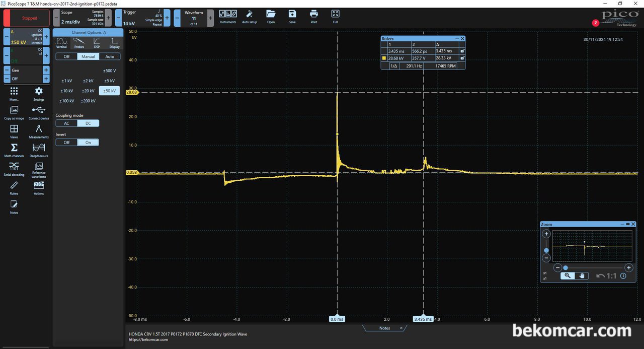The width and height of the screenshot is (644, 349).
Task: Click the pico notification badge icon
Action: coord(596,23)
